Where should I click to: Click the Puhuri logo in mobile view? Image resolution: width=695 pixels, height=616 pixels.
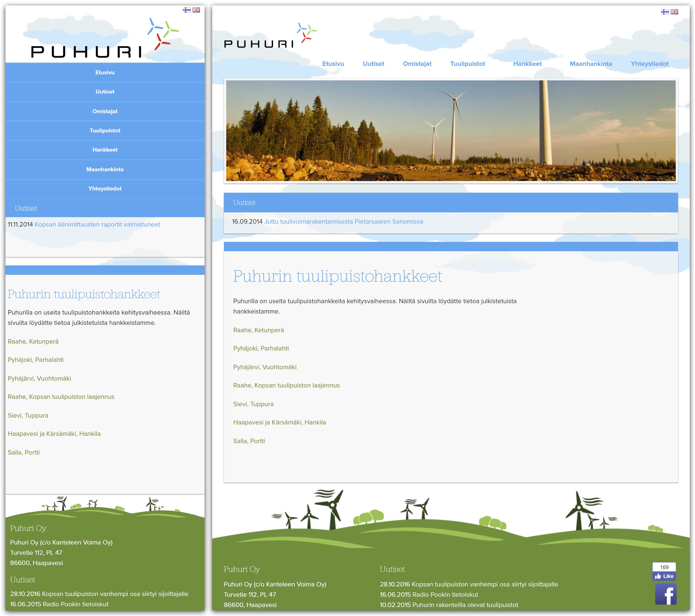(105, 38)
